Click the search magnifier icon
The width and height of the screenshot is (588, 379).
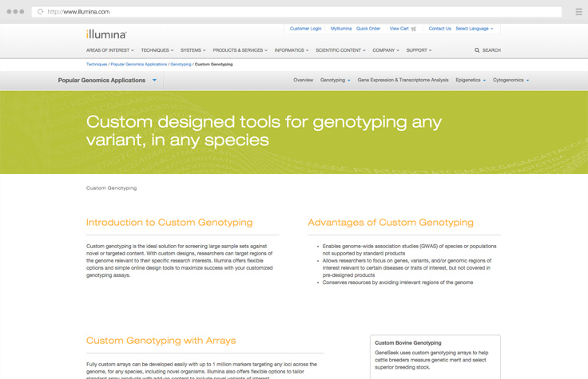(478, 50)
